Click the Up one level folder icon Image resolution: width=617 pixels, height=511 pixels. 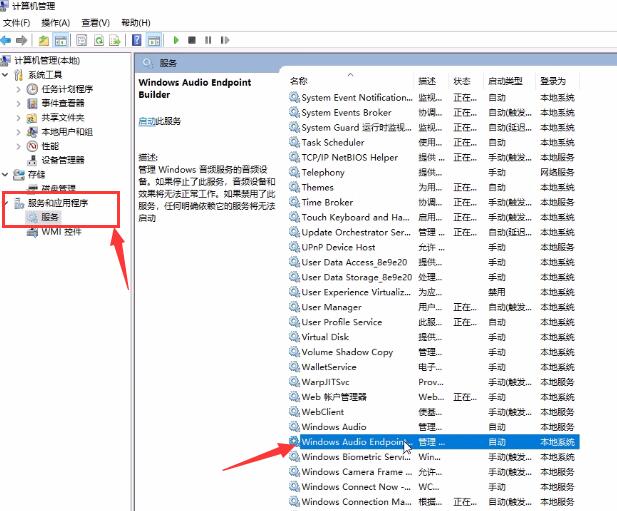coord(44,40)
